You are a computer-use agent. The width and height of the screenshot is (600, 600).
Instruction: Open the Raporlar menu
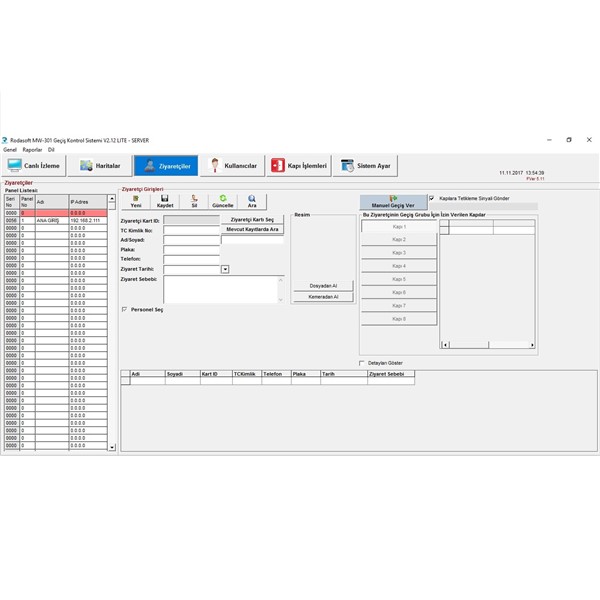tap(32, 149)
